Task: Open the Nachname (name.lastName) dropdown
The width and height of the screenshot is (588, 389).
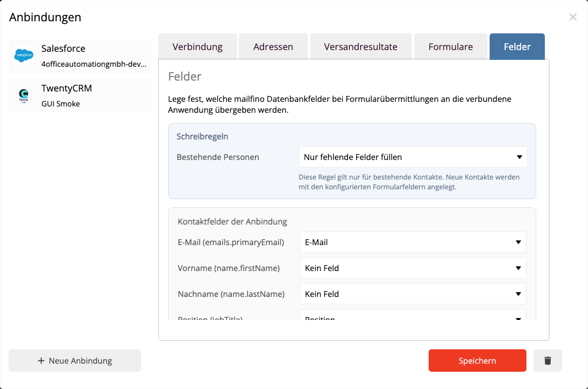Action: click(413, 293)
